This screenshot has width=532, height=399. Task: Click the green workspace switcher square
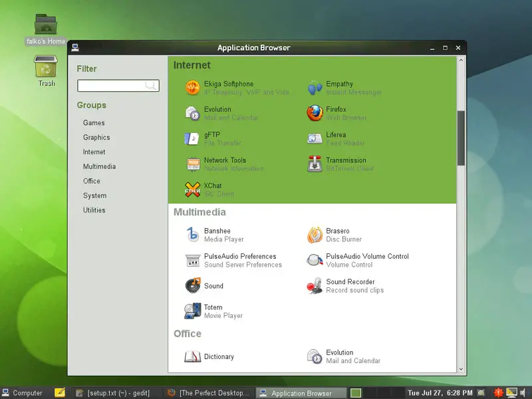[x=356, y=393]
